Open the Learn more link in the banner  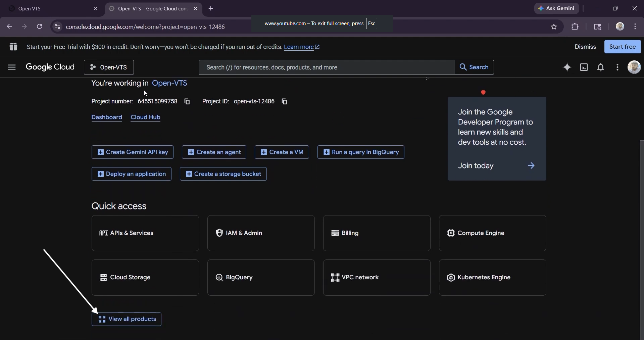pyautogui.click(x=302, y=47)
